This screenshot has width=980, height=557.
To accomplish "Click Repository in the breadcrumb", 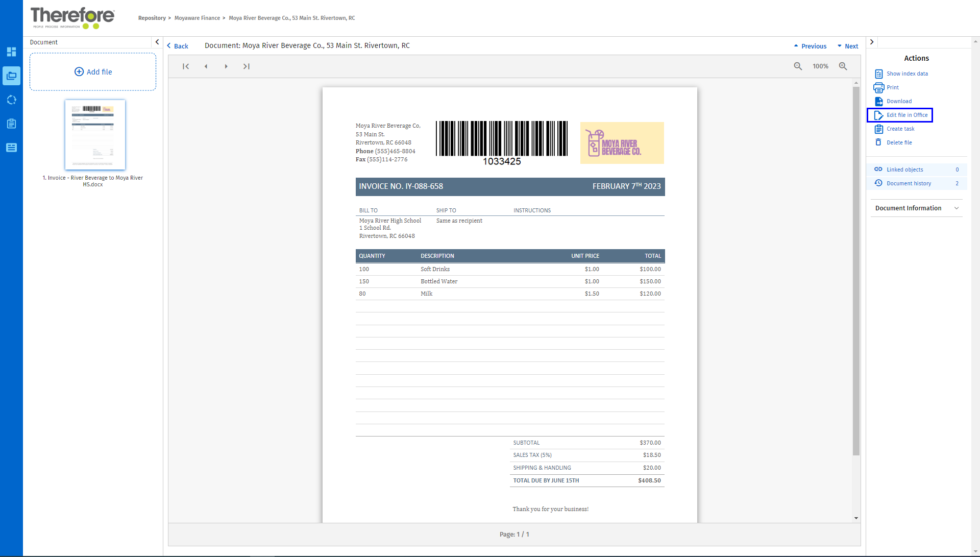I will [x=152, y=18].
